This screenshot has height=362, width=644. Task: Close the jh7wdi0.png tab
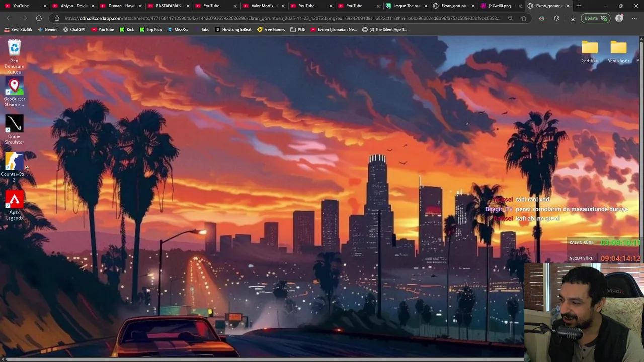[520, 6]
